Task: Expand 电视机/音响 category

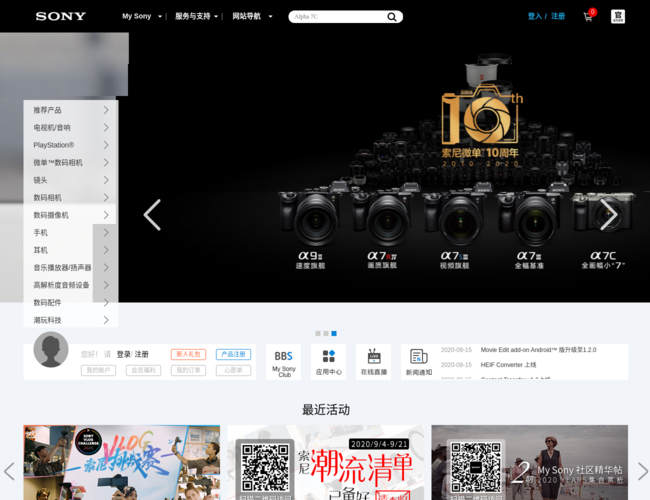Action: 71,127
